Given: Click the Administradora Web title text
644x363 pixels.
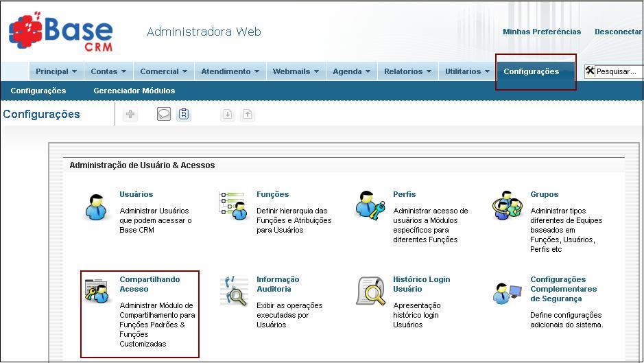Looking at the screenshot, I should (204, 32).
